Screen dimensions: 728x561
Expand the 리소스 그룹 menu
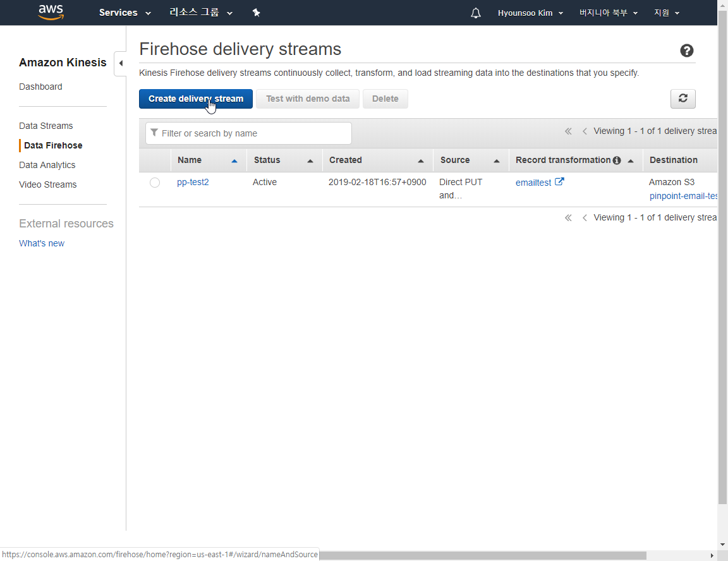[x=200, y=13]
